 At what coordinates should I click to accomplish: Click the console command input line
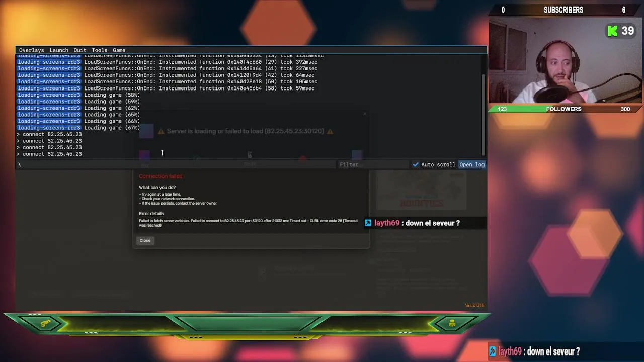176,164
